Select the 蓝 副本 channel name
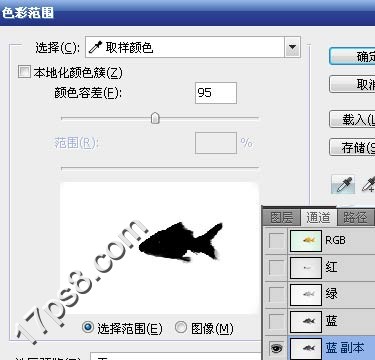This screenshot has height=360, width=375. 345,348
